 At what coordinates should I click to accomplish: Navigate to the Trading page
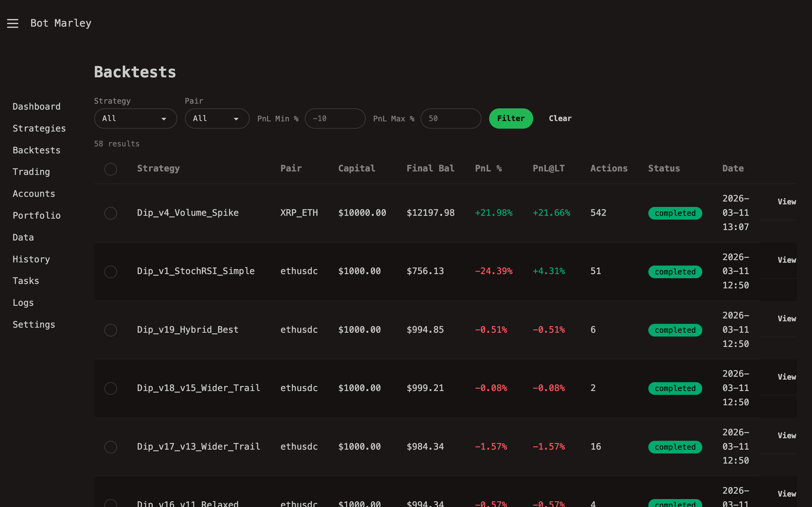[31, 172]
